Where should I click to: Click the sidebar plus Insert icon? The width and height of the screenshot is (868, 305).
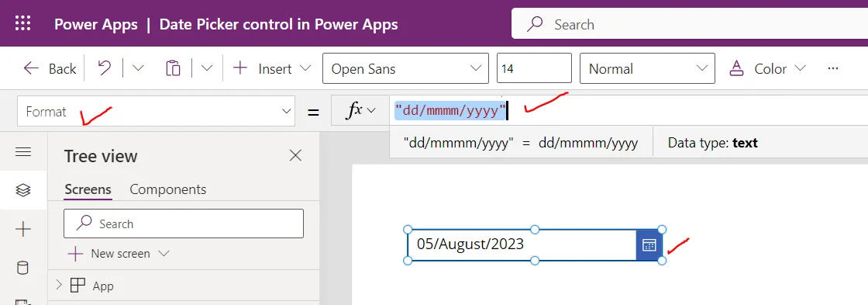(x=23, y=229)
